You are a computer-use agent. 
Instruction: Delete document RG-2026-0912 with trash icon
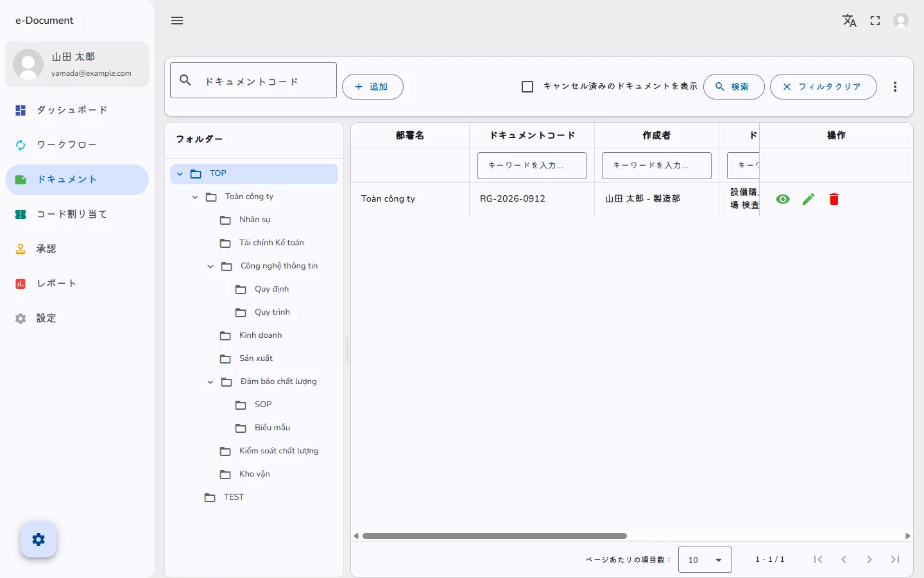pos(834,199)
